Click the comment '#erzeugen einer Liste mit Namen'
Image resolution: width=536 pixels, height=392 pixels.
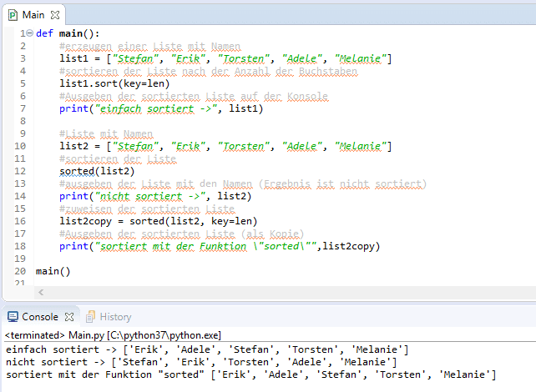point(150,46)
